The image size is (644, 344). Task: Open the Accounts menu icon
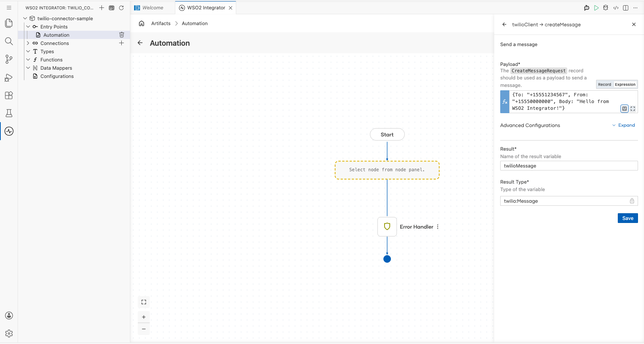[9, 316]
